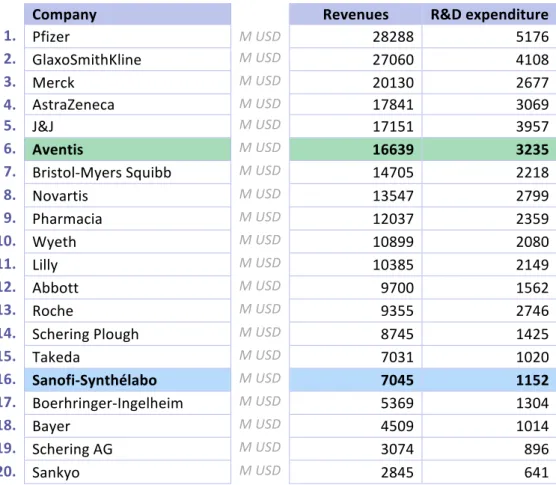Click the Pharmacia company cell
This screenshot has width=556, height=485.
128,218
